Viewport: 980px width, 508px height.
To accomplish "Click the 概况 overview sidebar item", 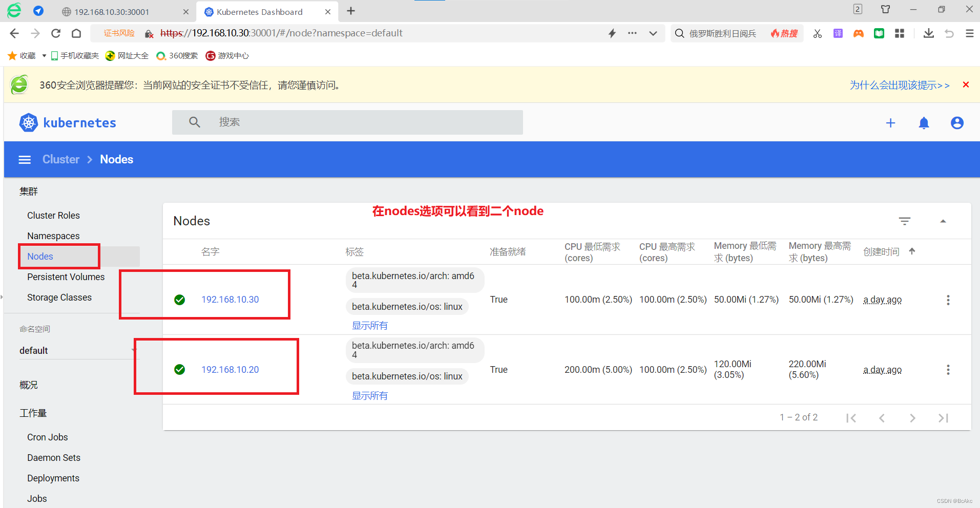I will click(29, 385).
